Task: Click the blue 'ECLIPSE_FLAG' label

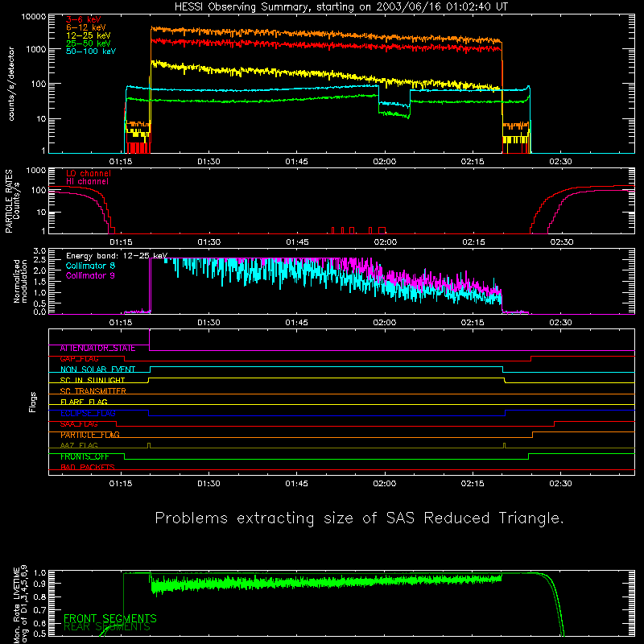Action: click(88, 413)
